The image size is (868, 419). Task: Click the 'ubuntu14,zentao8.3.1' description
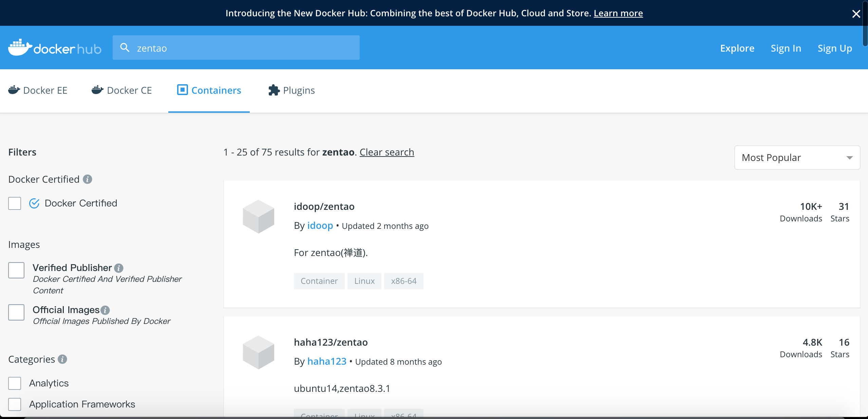342,388
